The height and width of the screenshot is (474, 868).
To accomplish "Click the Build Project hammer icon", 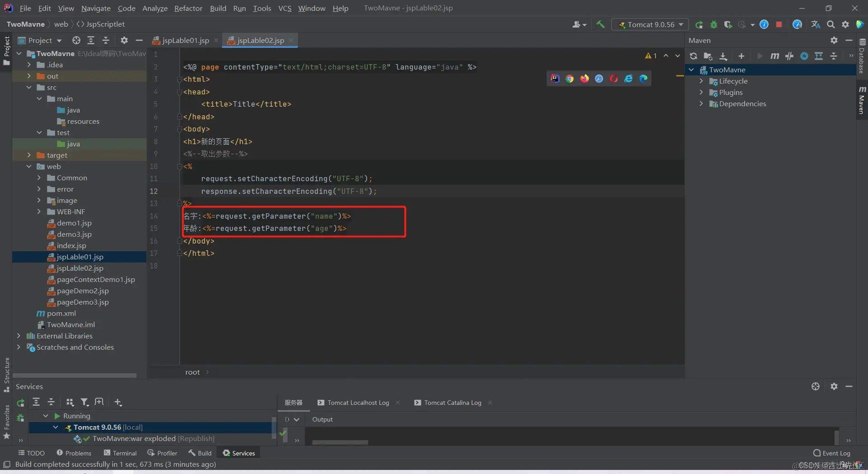I will 600,24.
